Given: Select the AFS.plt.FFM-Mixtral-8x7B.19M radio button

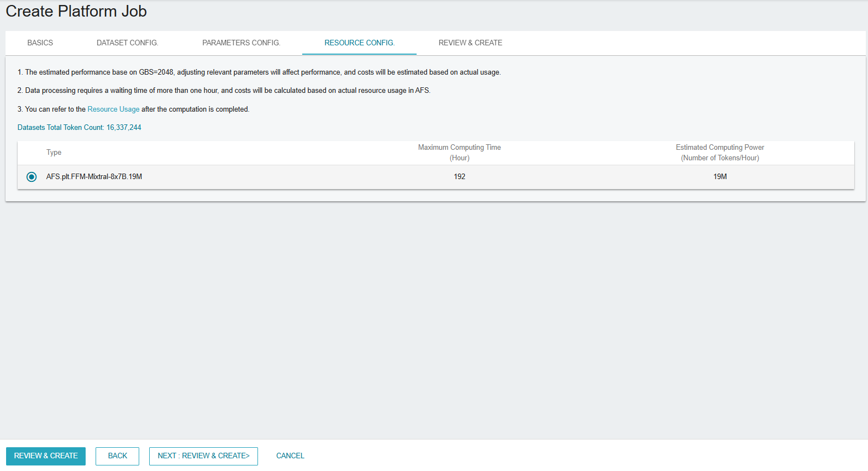Looking at the screenshot, I should click(x=31, y=177).
